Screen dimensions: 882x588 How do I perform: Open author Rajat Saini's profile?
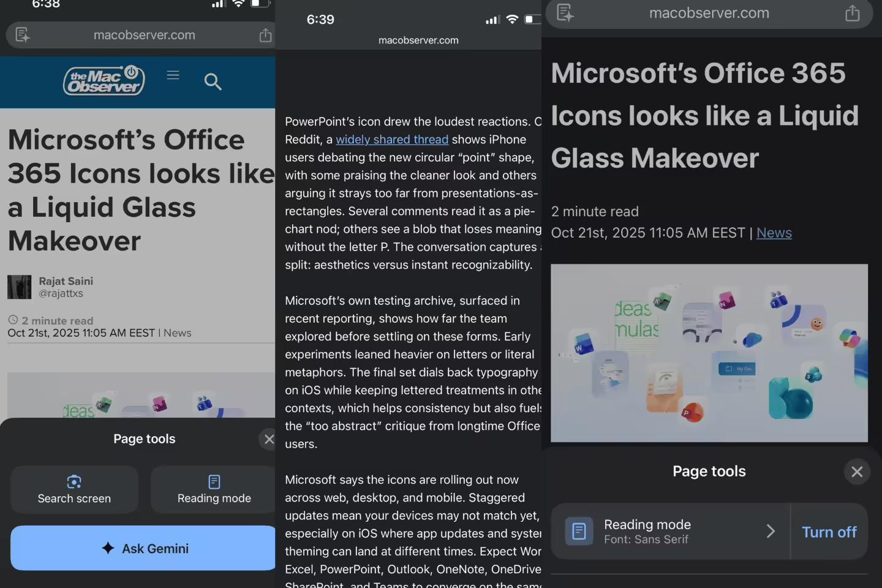(x=66, y=281)
